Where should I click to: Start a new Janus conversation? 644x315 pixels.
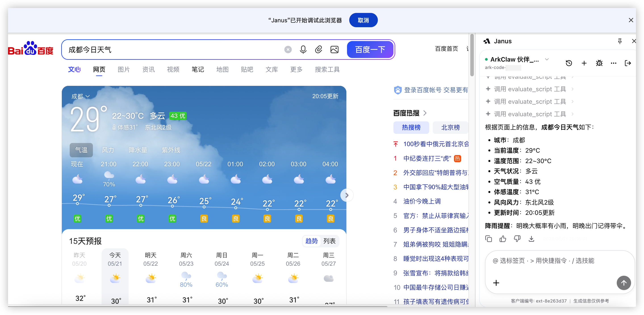click(x=584, y=63)
